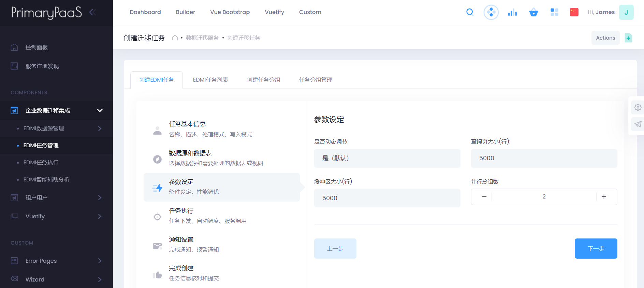Open the Vue Bootstrap top menu

230,12
